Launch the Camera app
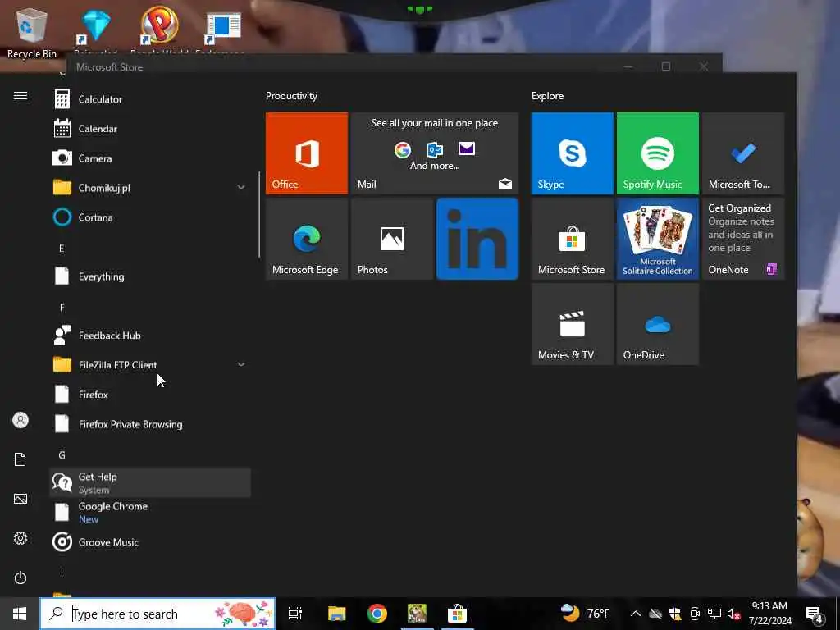This screenshot has height=630, width=840. point(150,158)
